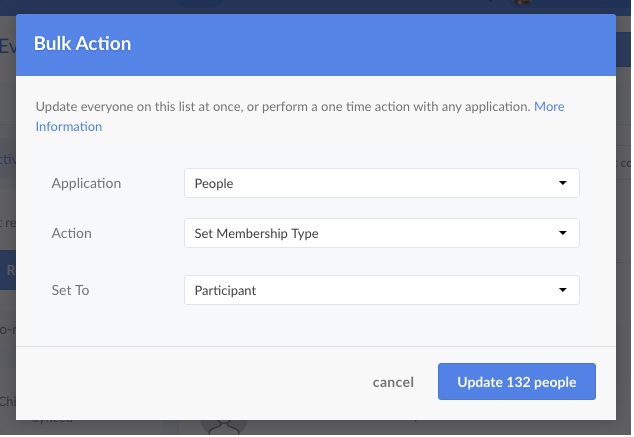
Task: Click the Application field label
Action: coord(86,184)
